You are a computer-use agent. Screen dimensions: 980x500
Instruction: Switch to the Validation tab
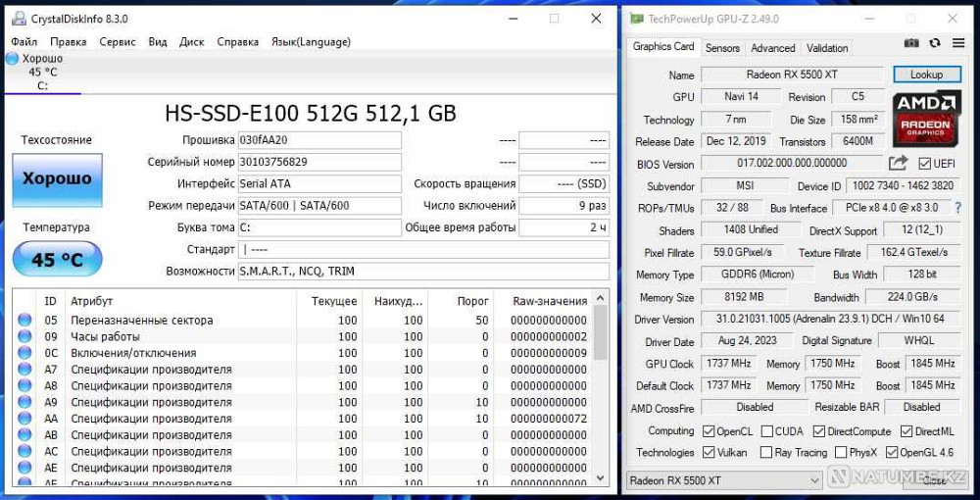coord(827,48)
